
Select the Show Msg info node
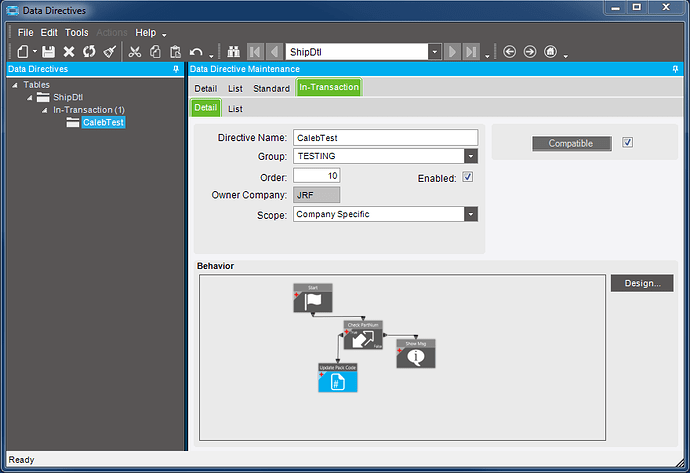pos(416,354)
